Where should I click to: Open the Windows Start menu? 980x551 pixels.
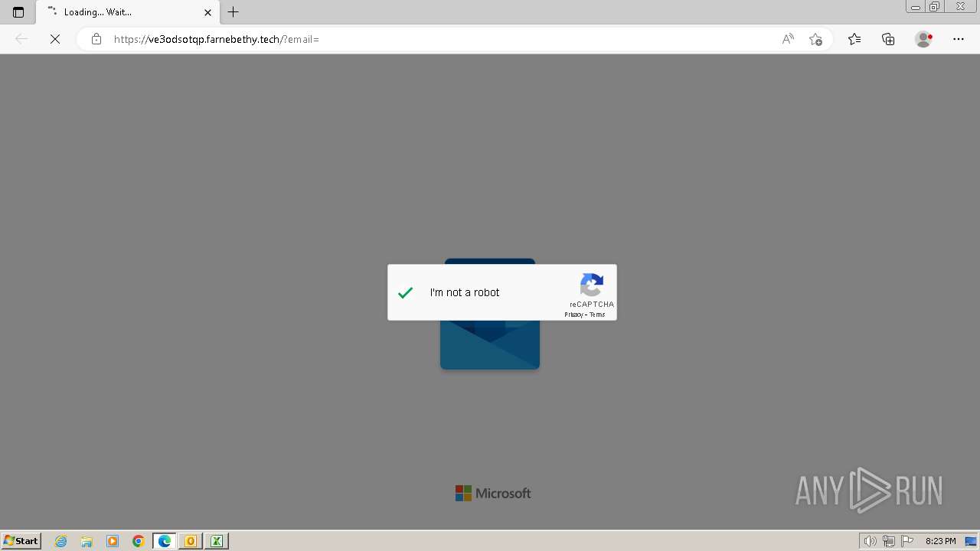pos(21,541)
